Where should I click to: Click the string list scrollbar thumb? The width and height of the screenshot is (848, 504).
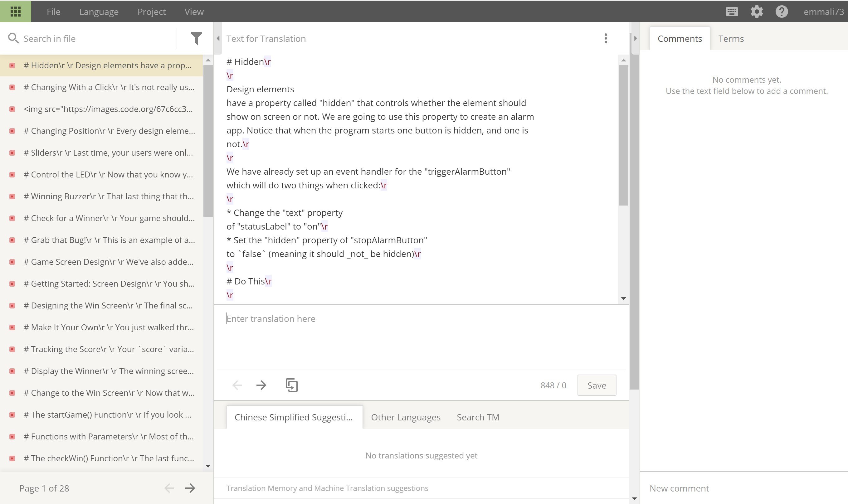click(x=208, y=141)
